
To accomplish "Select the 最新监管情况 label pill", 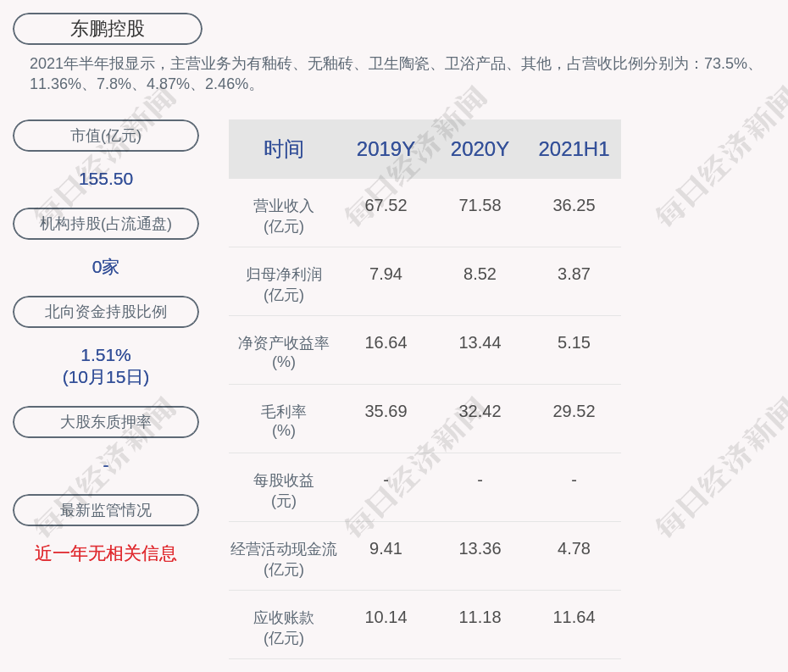I will (106, 510).
